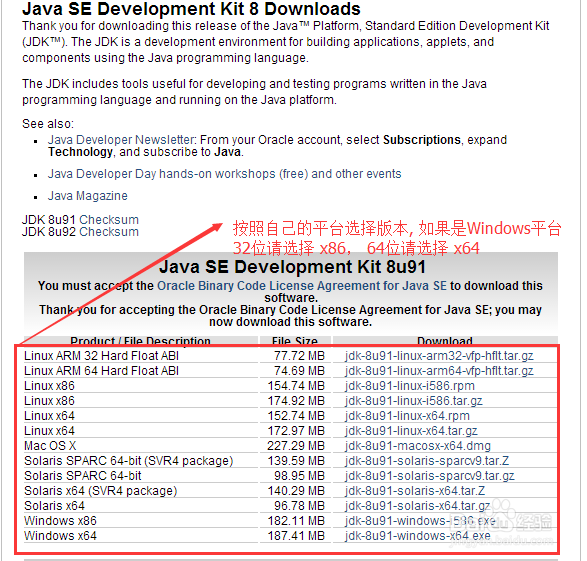Download jdk-8u91-solaris-x64.tar.gz
The width and height of the screenshot is (587, 561).
[417, 506]
